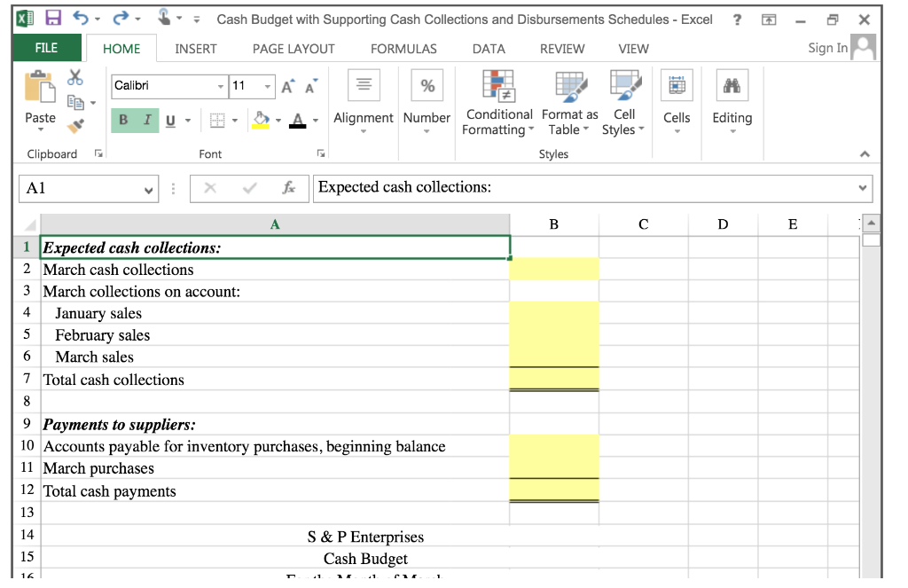Open the font size dropdown
The image size is (908, 588).
(x=267, y=86)
